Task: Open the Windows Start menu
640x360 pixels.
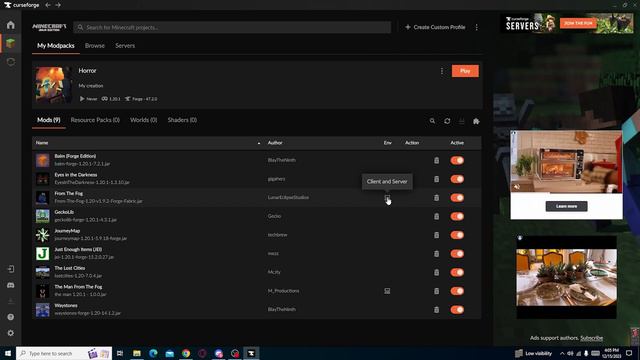Action: [x=8, y=353]
